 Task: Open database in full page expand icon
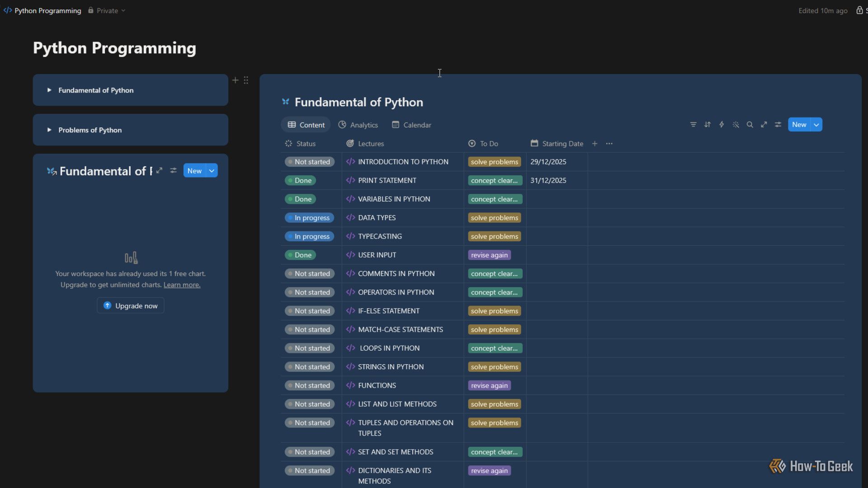tap(764, 125)
